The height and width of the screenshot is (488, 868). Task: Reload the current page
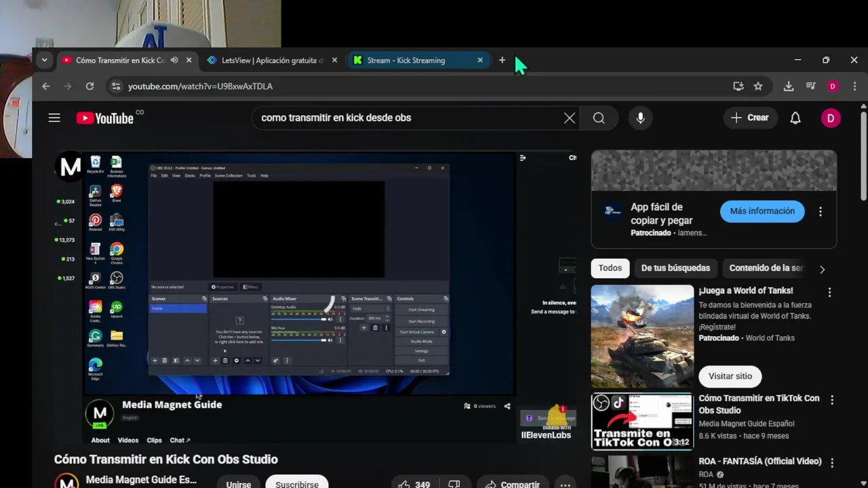90,86
